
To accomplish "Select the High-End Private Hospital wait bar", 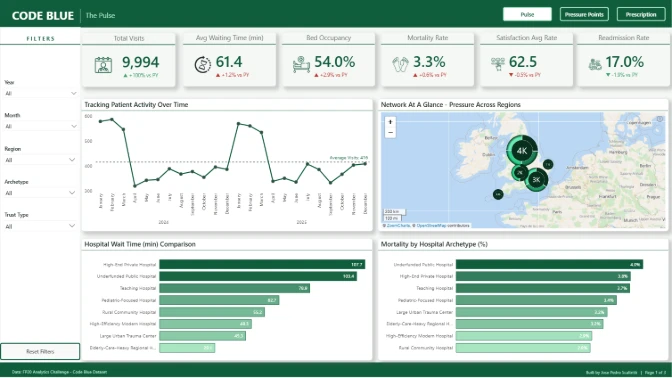I will point(262,264).
